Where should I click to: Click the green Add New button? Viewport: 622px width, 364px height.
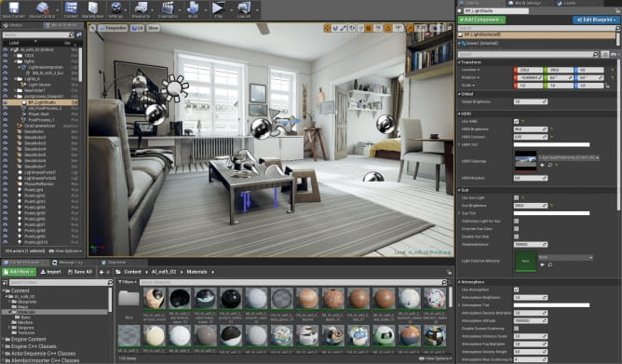click(x=19, y=272)
